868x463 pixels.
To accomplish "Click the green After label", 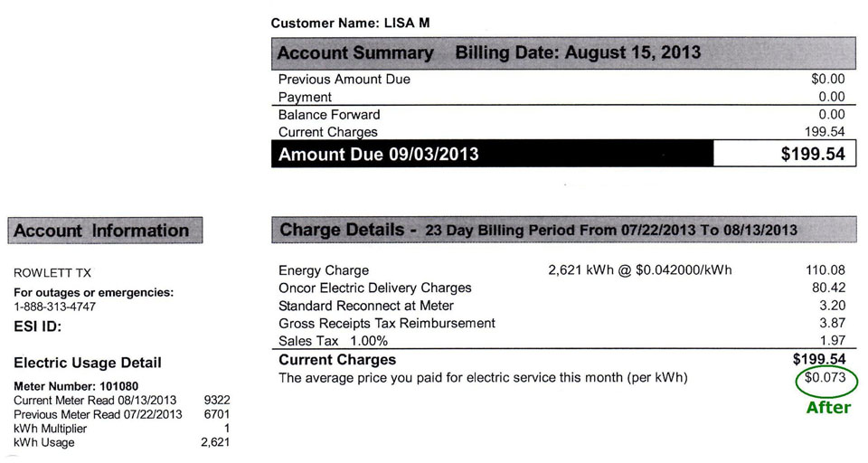I will pos(828,407).
